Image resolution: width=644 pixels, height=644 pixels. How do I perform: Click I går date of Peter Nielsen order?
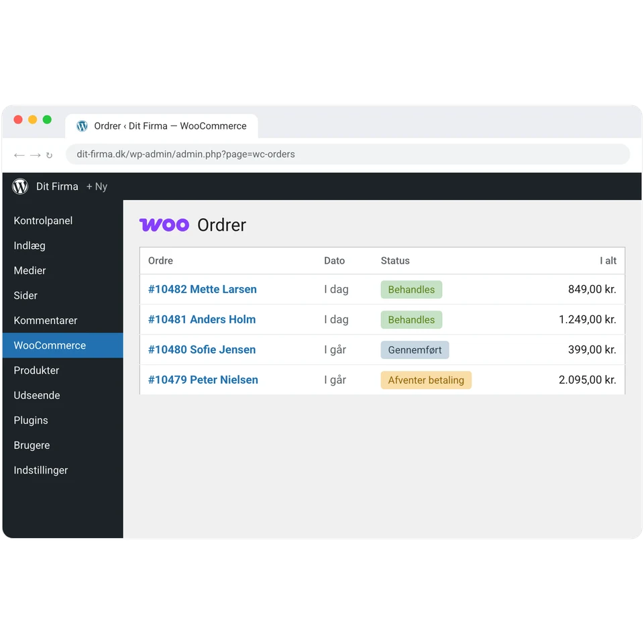[x=335, y=380]
